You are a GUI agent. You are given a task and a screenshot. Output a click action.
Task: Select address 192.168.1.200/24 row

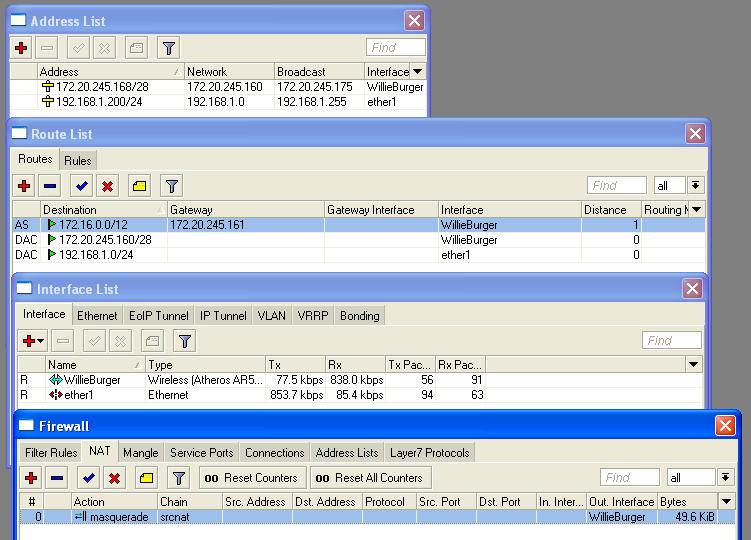coord(218,102)
